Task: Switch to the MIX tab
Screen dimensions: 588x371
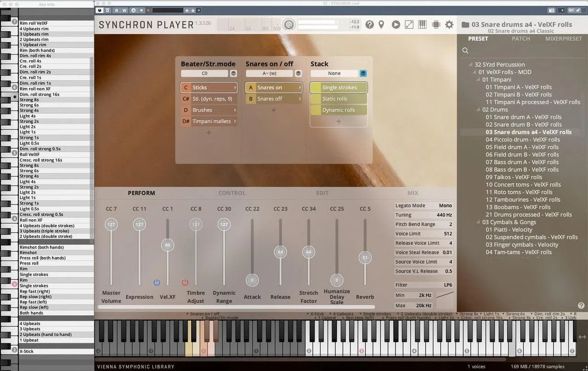Action: click(x=413, y=193)
